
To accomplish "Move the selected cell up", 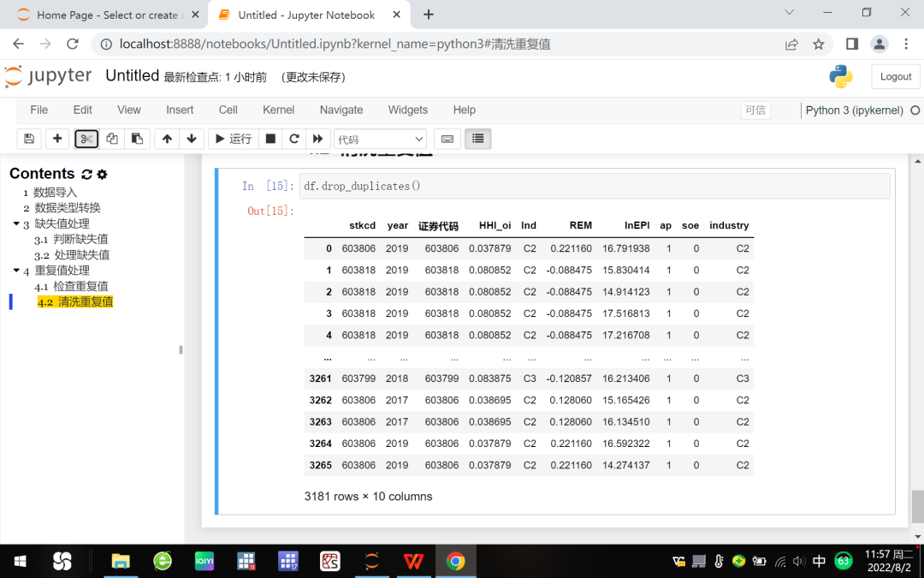I will [x=167, y=139].
